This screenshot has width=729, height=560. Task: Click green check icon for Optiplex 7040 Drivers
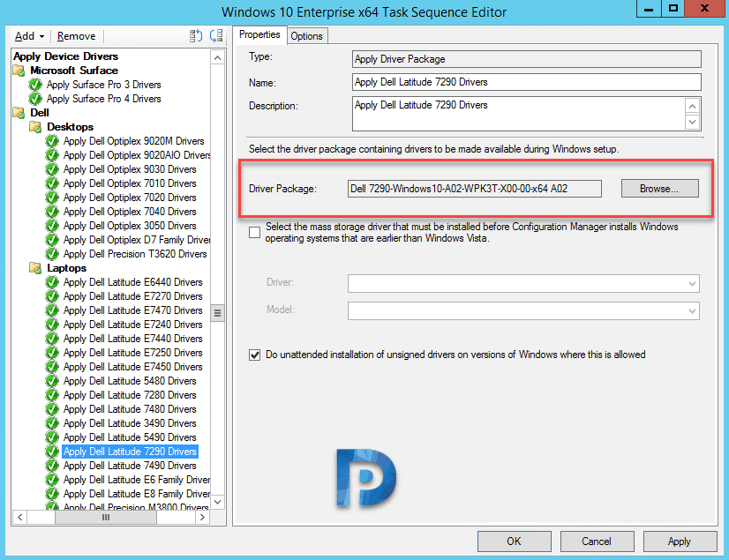pos(52,212)
